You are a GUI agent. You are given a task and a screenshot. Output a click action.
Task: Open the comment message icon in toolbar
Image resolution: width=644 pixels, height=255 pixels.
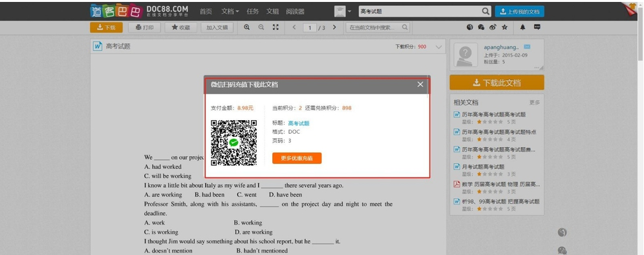(x=537, y=27)
